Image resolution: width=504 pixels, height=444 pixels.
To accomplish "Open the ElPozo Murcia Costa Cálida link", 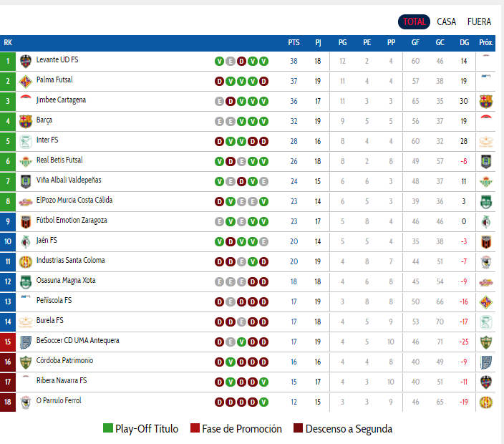I will click(x=74, y=200).
